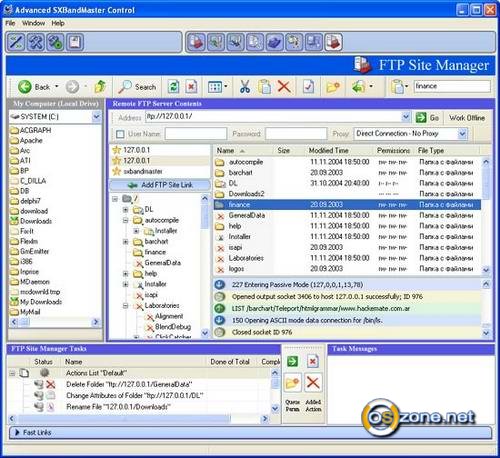Viewport: 500px width, 458px height.
Task: Click the Password input field
Action: pos(296,134)
